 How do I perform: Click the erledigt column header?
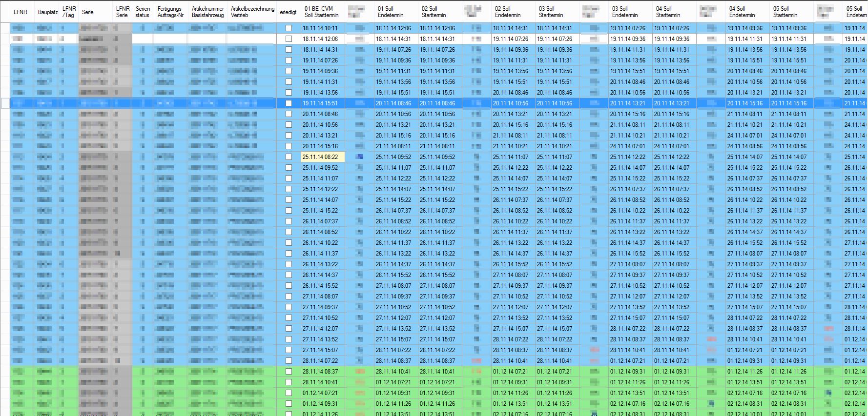[x=288, y=12]
